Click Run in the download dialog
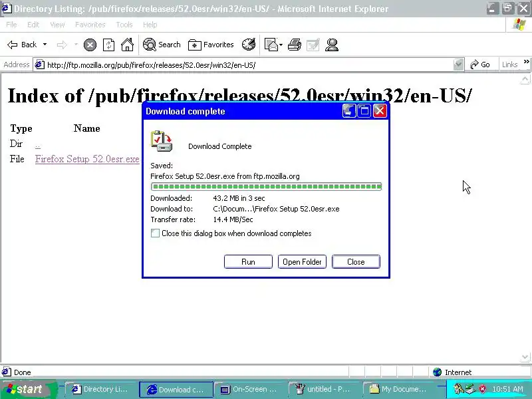Screen dimensions: 532x399 tap(248, 261)
